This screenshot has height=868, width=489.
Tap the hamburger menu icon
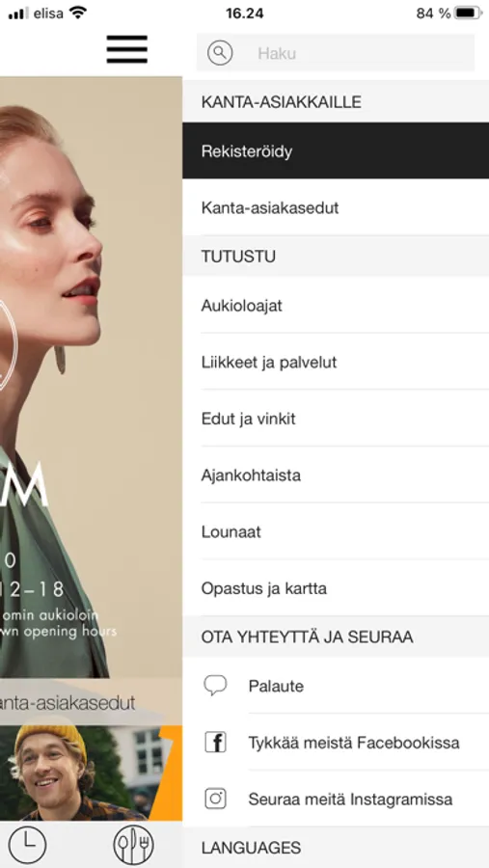pyautogui.click(x=126, y=49)
